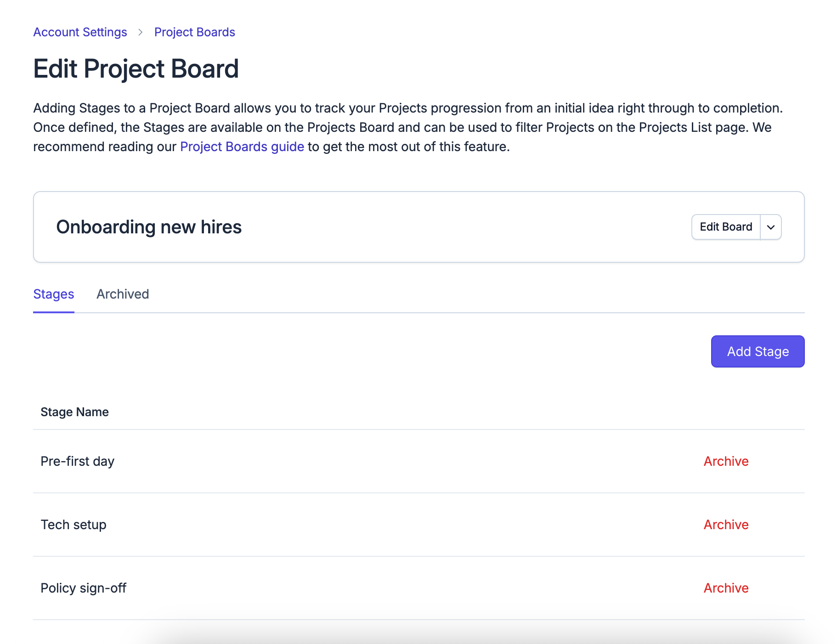837x644 pixels.
Task: Click the Add Stage button
Action: pos(758,351)
